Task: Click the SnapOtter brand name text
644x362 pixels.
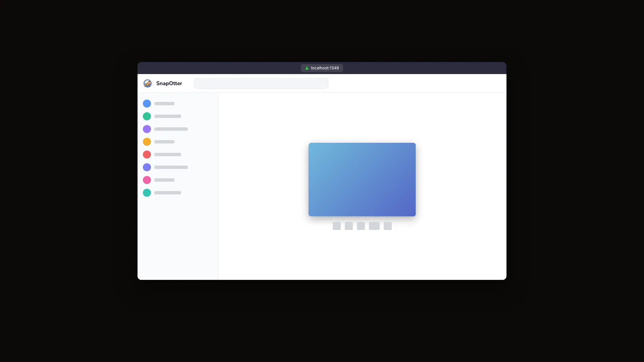Action: (169, 83)
